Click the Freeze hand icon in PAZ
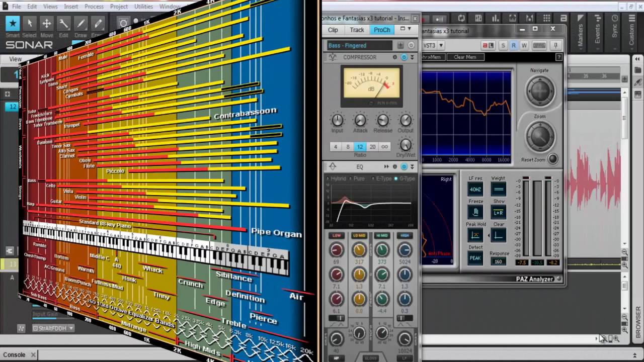Screen dimensions: 644x362 click(475, 212)
